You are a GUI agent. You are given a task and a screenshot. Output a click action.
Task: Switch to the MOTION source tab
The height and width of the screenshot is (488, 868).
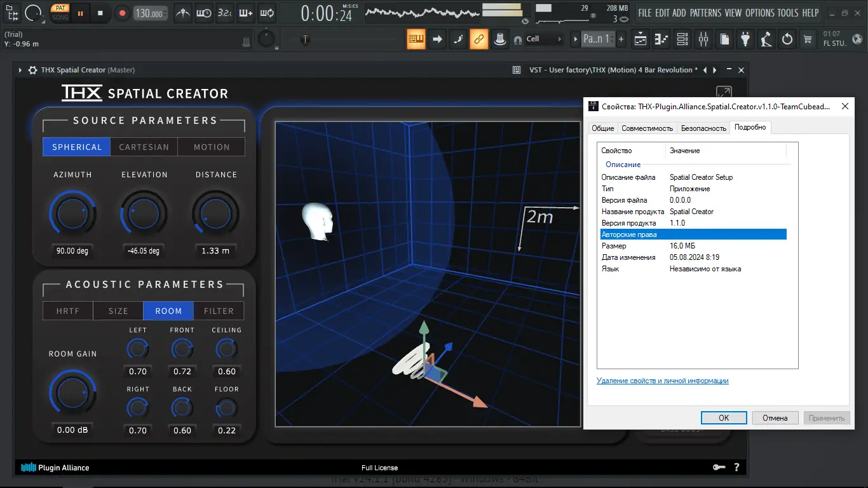211,147
